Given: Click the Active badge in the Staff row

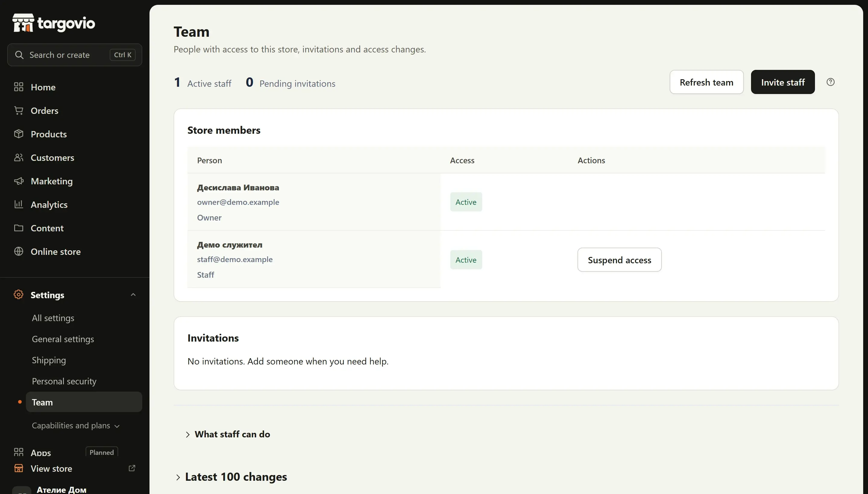Looking at the screenshot, I should point(466,260).
